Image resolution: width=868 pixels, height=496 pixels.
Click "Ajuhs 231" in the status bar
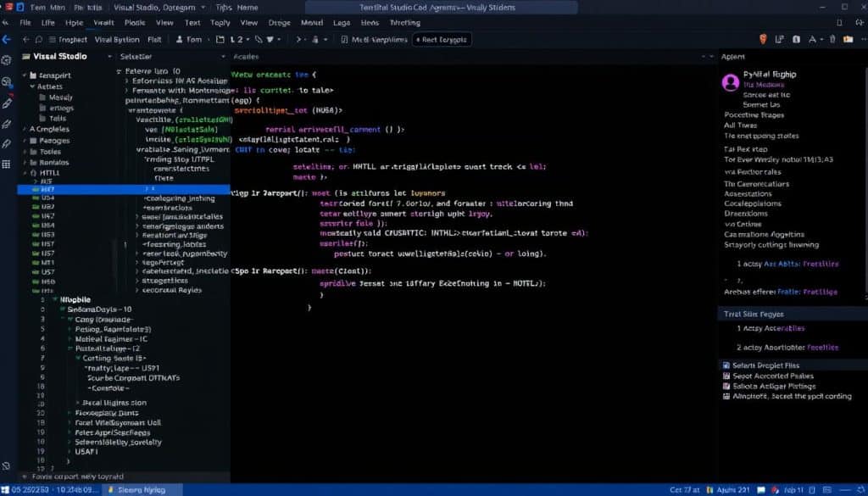tap(732, 490)
